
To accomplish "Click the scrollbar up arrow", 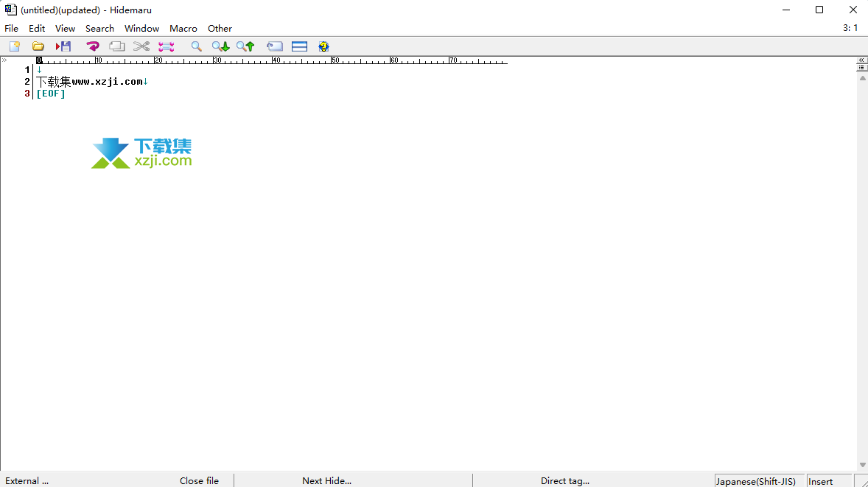I will click(x=862, y=78).
